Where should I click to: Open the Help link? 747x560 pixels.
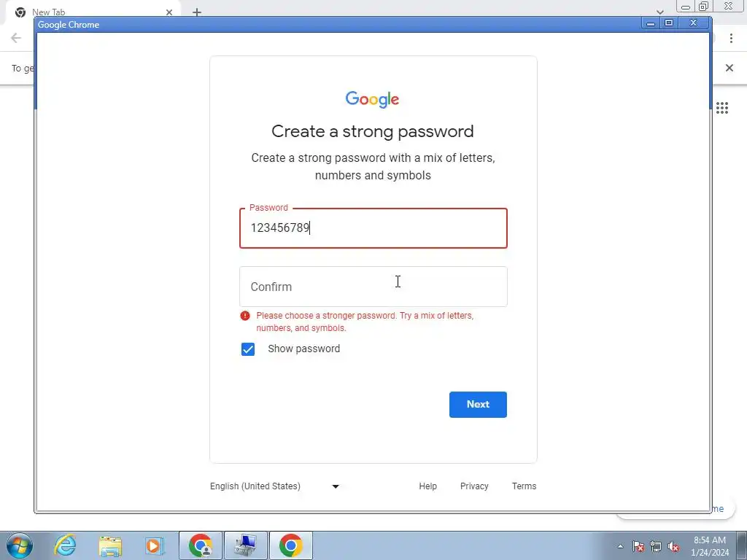tap(427, 486)
